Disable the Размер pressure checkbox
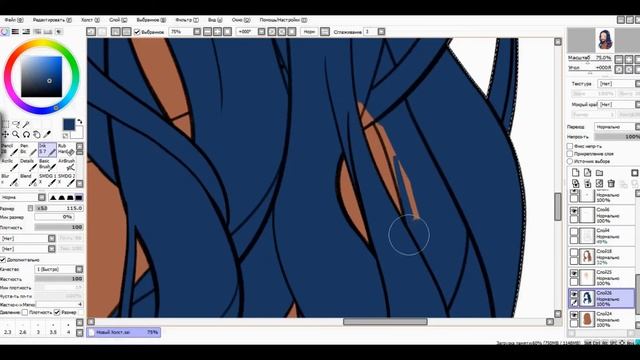The width and height of the screenshot is (640, 360). (x=57, y=312)
